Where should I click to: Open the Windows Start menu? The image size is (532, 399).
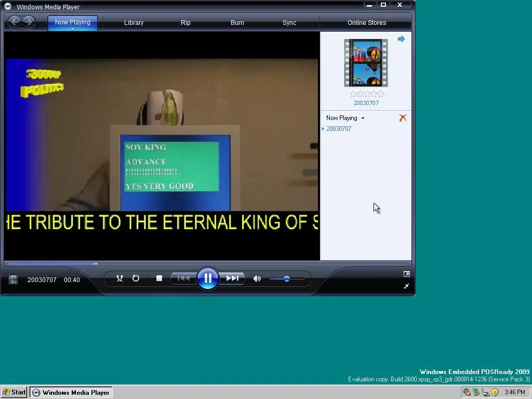point(14,393)
